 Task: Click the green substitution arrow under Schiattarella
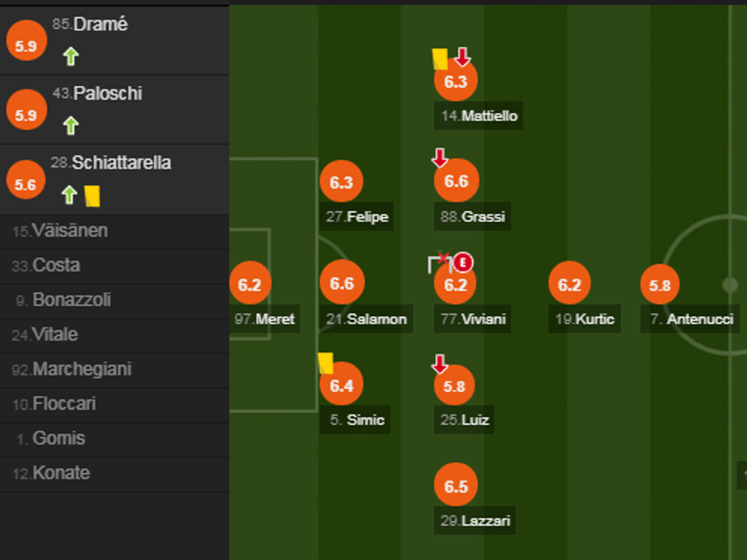point(69,195)
